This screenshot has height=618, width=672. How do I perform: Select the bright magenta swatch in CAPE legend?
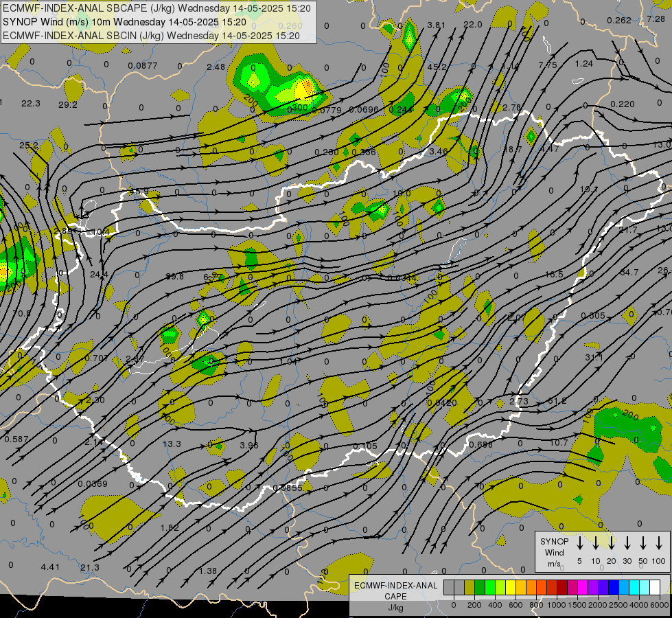pyautogui.click(x=583, y=587)
